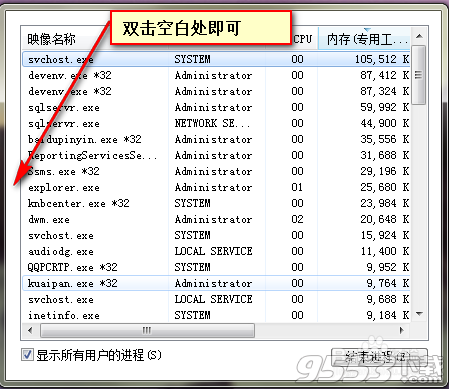Click the 31,688 K memory value
The image size is (449, 389).
pyautogui.click(x=385, y=155)
